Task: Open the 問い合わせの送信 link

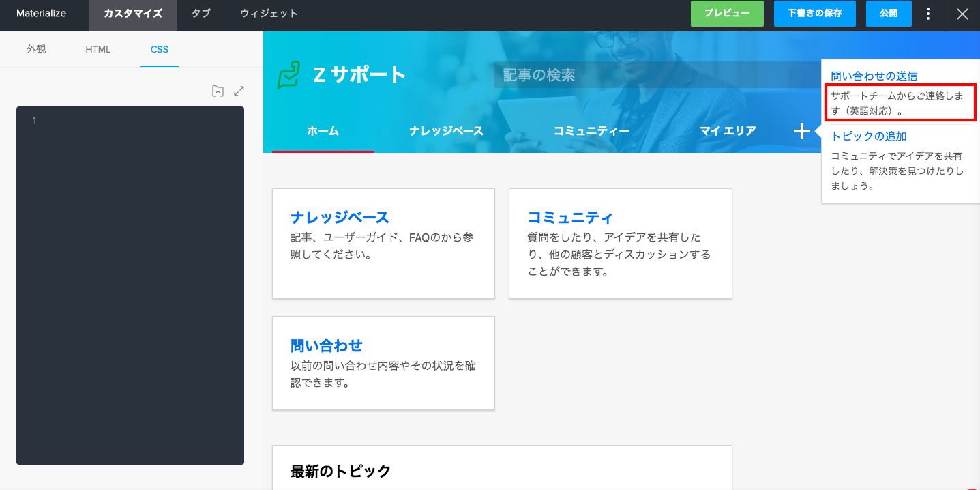Action: [x=874, y=76]
